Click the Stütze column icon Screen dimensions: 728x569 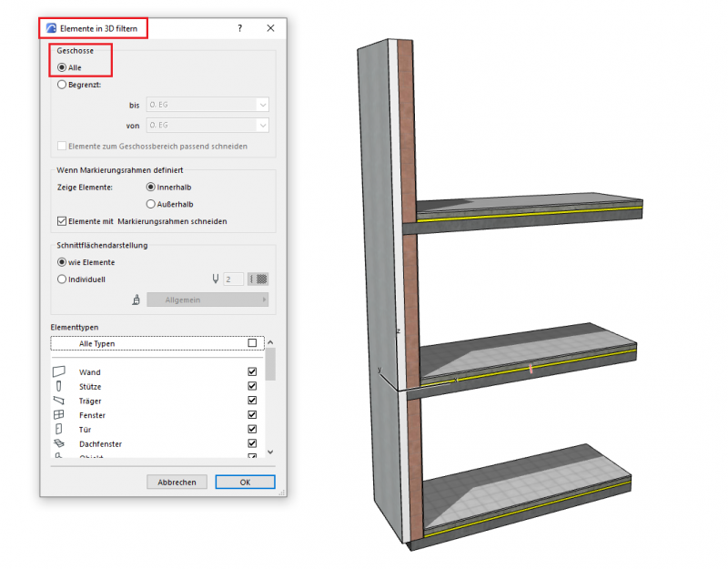pyautogui.click(x=59, y=387)
